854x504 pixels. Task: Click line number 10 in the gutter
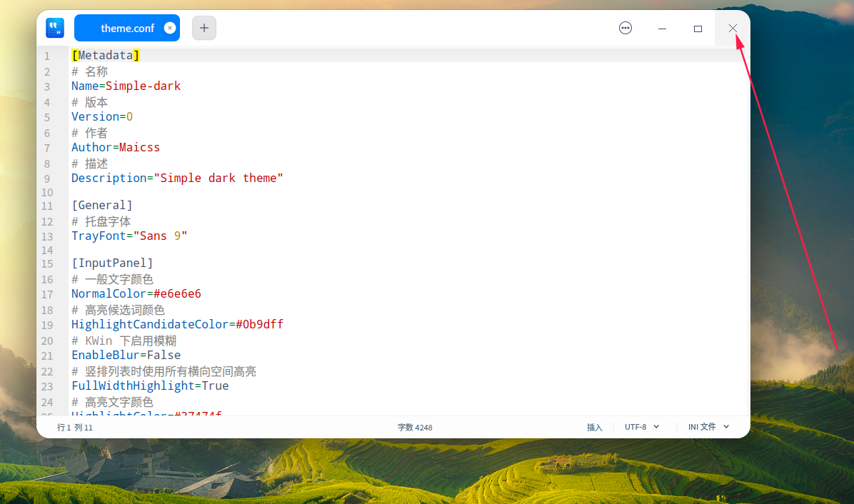coord(47,192)
